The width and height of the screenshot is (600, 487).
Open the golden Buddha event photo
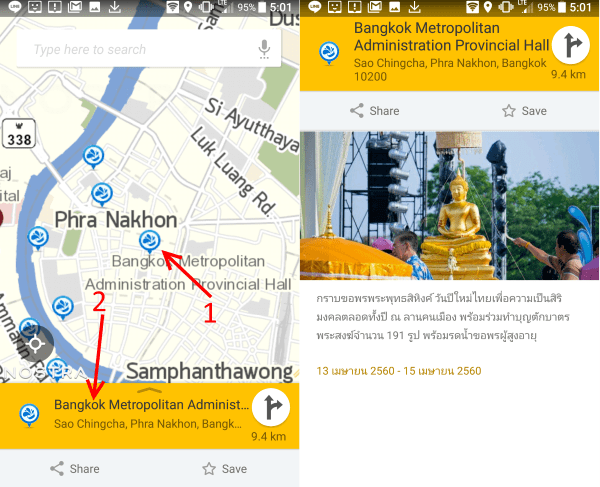click(450, 205)
